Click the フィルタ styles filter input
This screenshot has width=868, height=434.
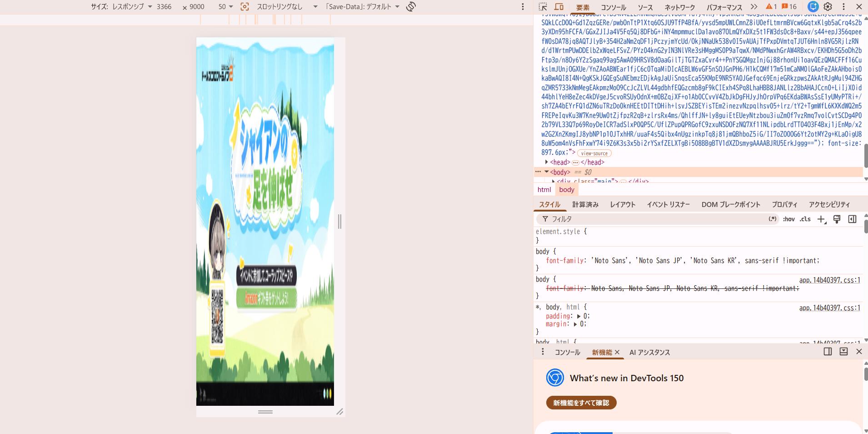point(657,219)
